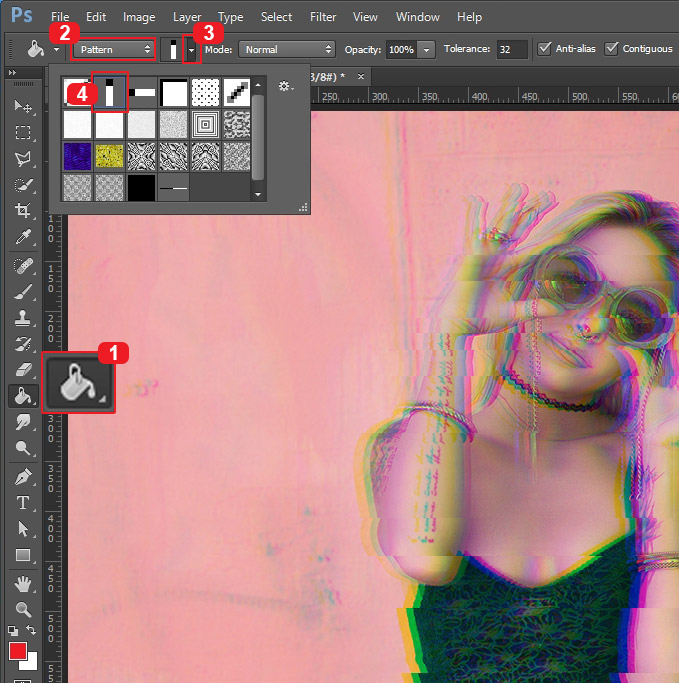Click pattern list scroll up arrow
Image resolution: width=679 pixels, height=683 pixels.
tap(258, 85)
